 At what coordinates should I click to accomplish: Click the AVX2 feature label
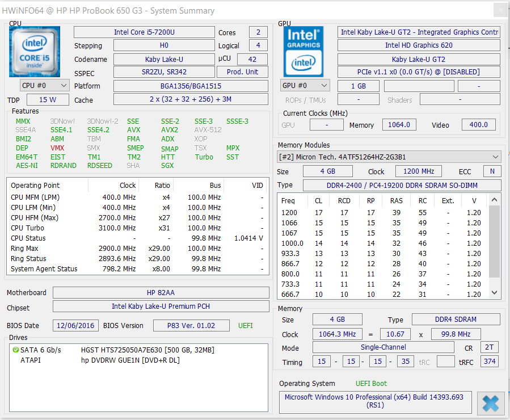[170, 130]
